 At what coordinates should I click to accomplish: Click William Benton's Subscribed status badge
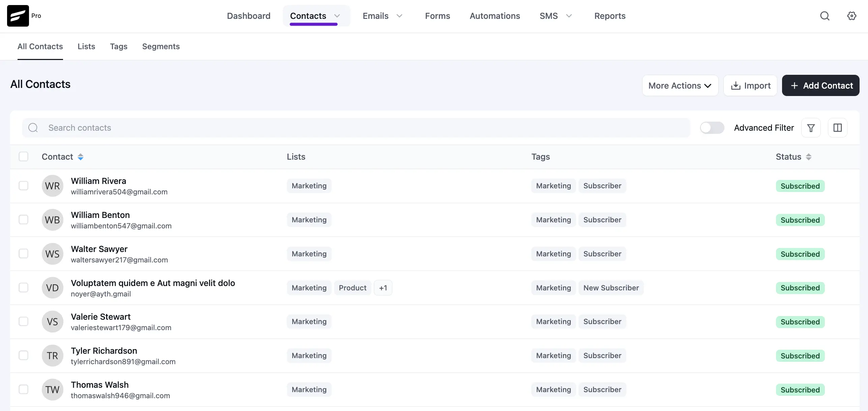pos(800,220)
